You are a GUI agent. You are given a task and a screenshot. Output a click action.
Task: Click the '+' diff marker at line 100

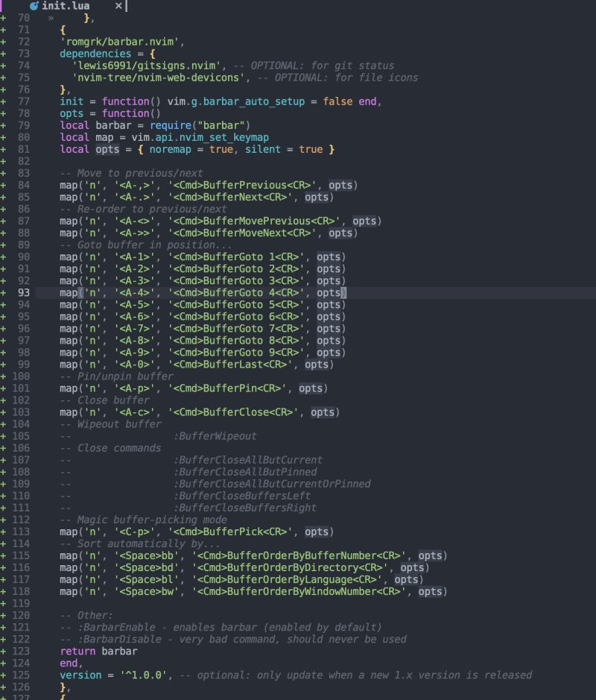click(x=4, y=376)
